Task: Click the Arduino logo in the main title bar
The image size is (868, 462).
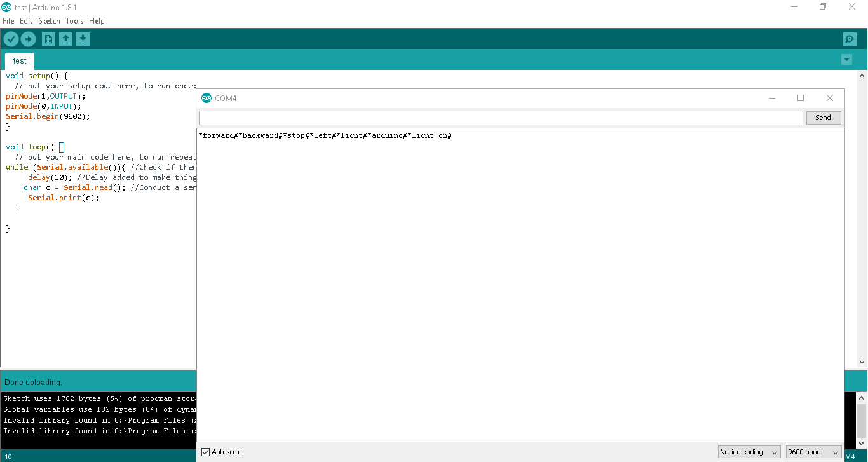Action: [6, 7]
